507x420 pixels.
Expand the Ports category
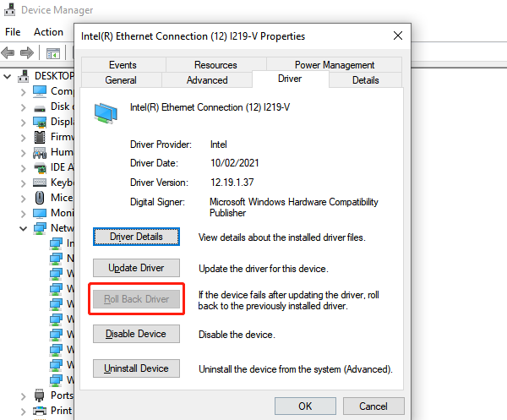click(24, 396)
